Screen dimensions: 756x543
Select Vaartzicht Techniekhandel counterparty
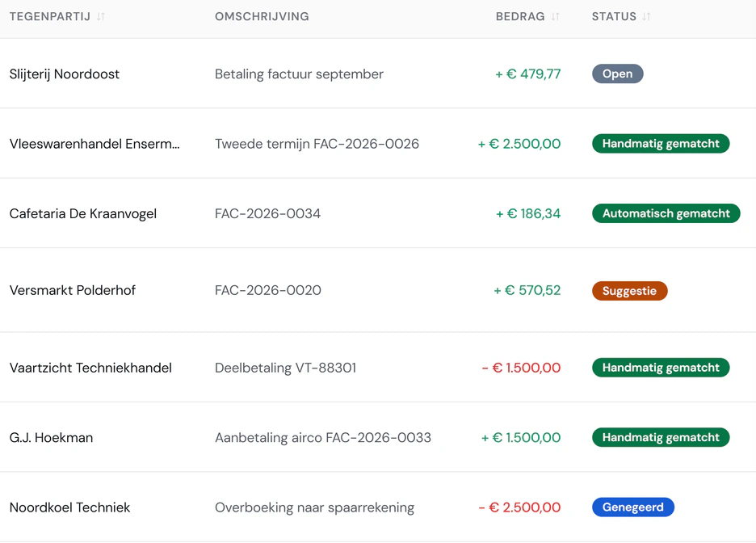click(90, 368)
